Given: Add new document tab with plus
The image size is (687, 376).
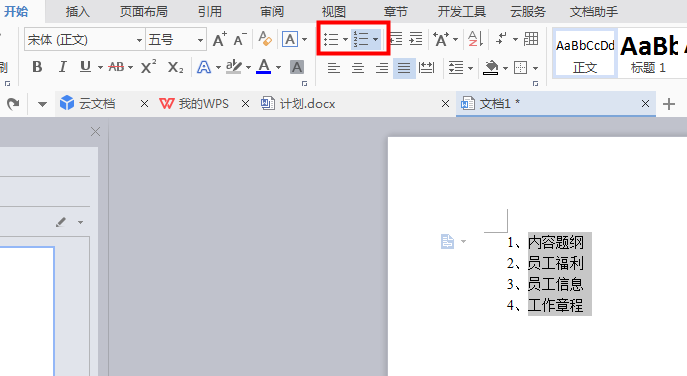Looking at the screenshot, I should coord(669,104).
